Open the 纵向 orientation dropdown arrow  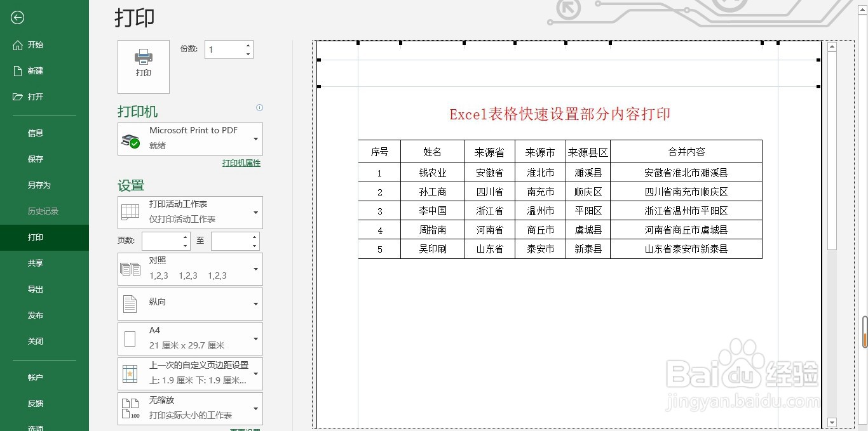257,303
